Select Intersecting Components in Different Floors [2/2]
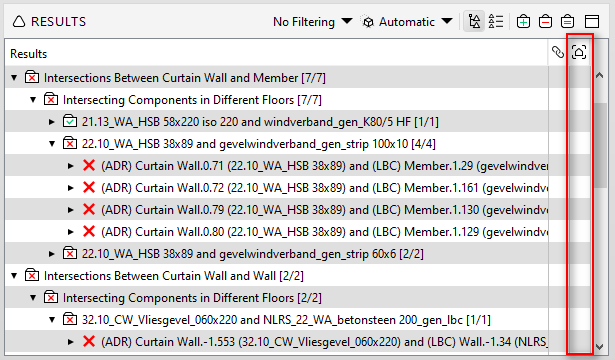Screen dimensions: 615x360 click(192, 298)
